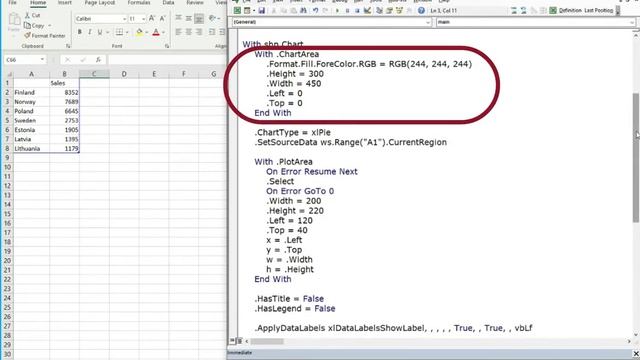Open the Review ribbon tab
The height and width of the screenshot is (360, 640).
[195, 3]
